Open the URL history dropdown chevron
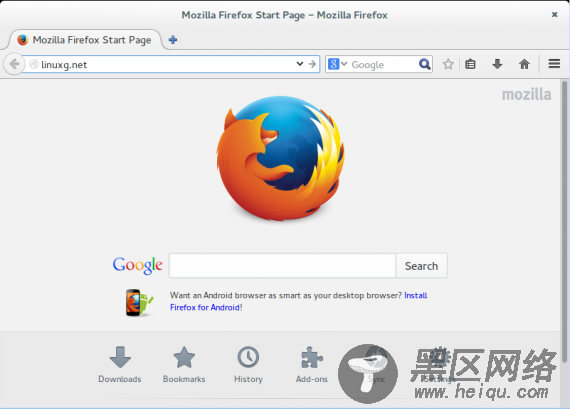 point(300,64)
